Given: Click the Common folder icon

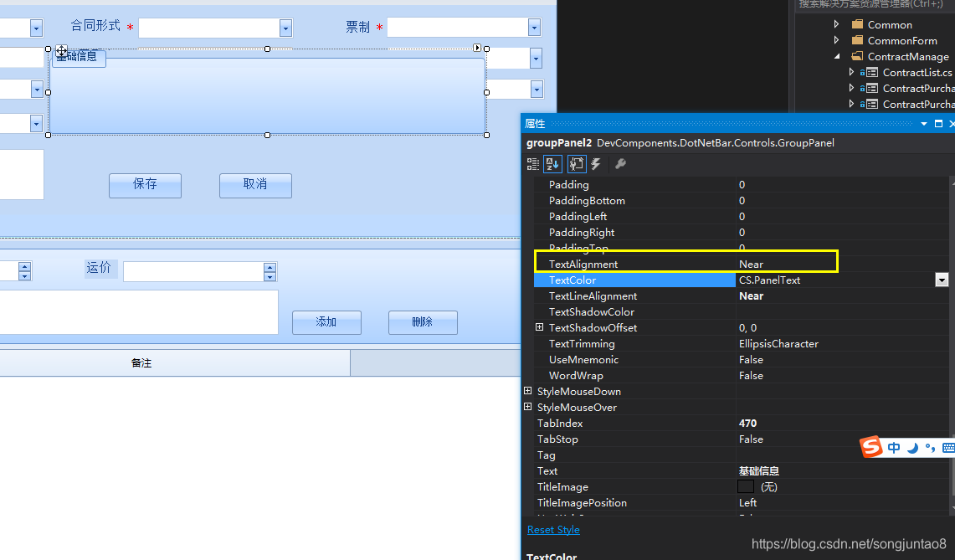Looking at the screenshot, I should pyautogui.click(x=858, y=24).
